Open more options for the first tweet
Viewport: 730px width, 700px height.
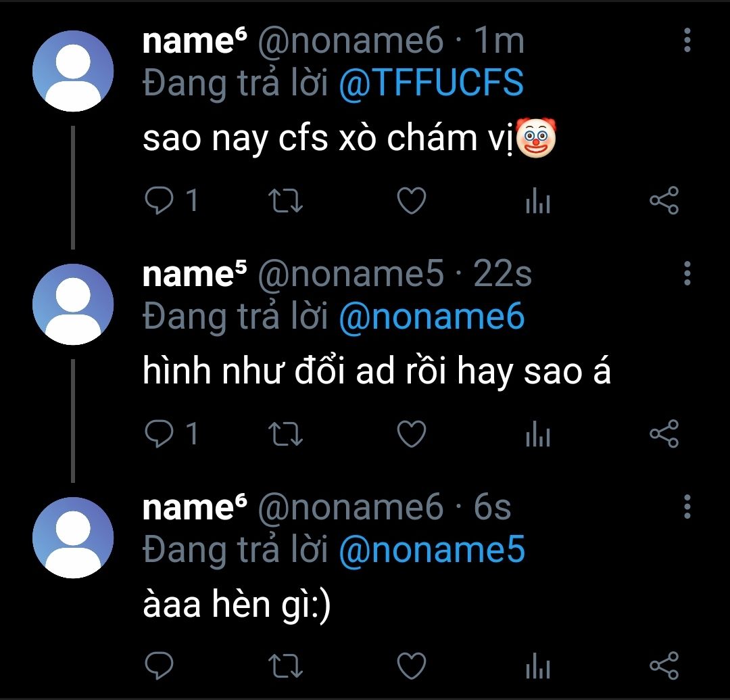687,41
